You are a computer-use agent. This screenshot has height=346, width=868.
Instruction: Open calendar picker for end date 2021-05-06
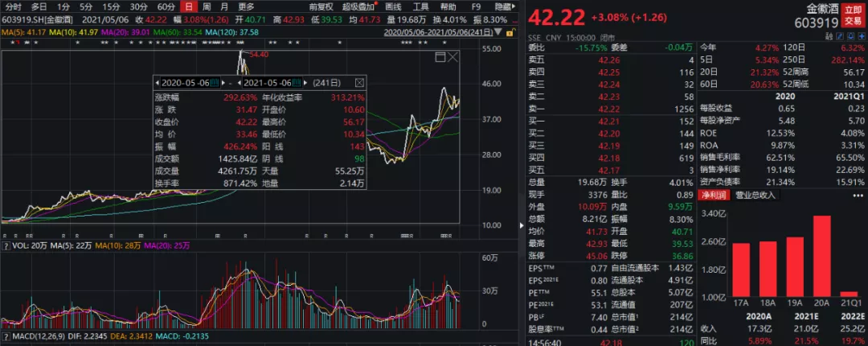click(297, 83)
